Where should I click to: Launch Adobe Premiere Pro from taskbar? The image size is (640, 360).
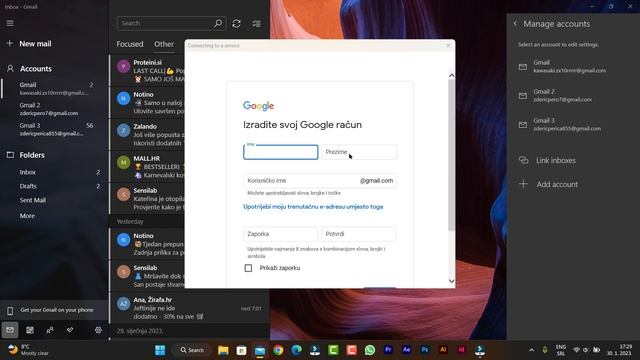coord(388,350)
